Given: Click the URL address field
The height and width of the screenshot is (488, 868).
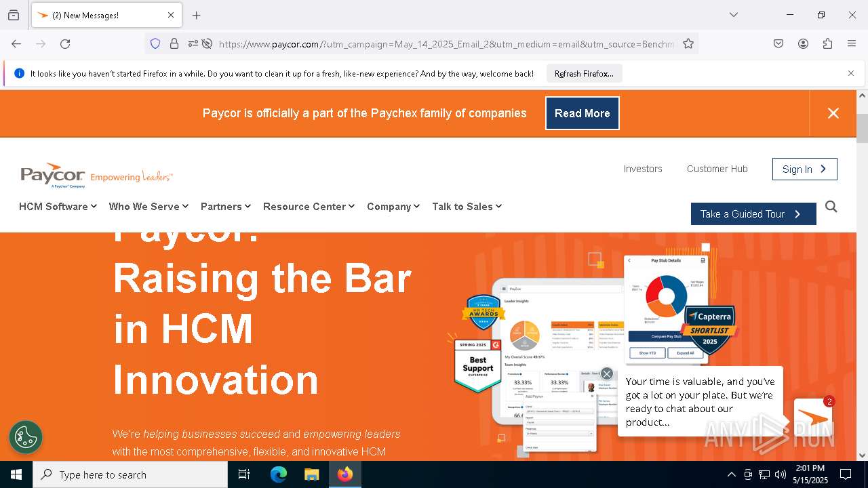Looking at the screenshot, I should (446, 44).
